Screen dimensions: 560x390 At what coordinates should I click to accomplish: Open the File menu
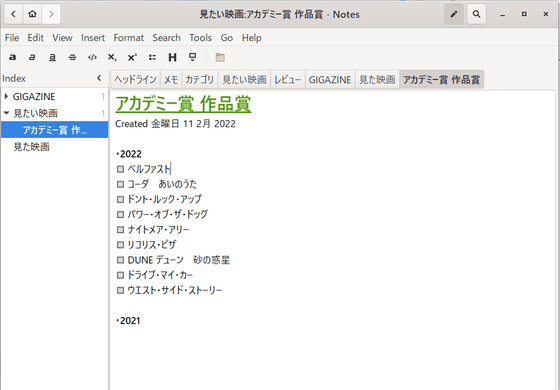(12, 38)
